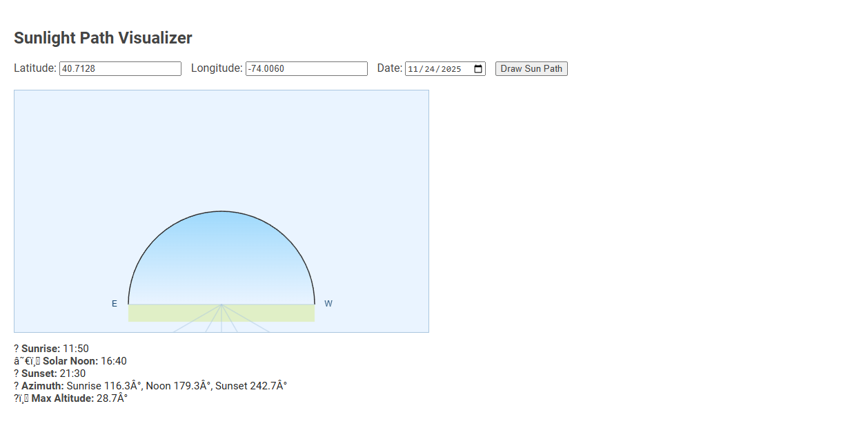Click the Max Altitude 28.7° text
The image size is (868, 446).
[71, 398]
